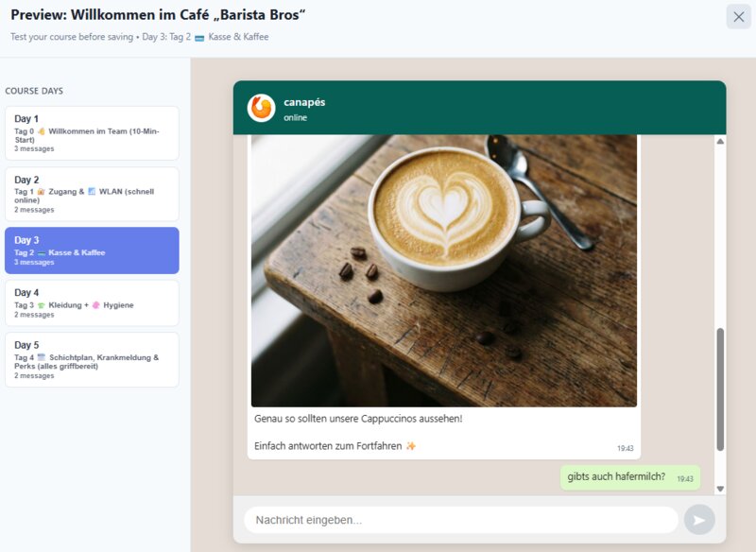Image resolution: width=756 pixels, height=552 pixels.
Task: Click the credit card emoji in the subtitle
Action: 199,38
